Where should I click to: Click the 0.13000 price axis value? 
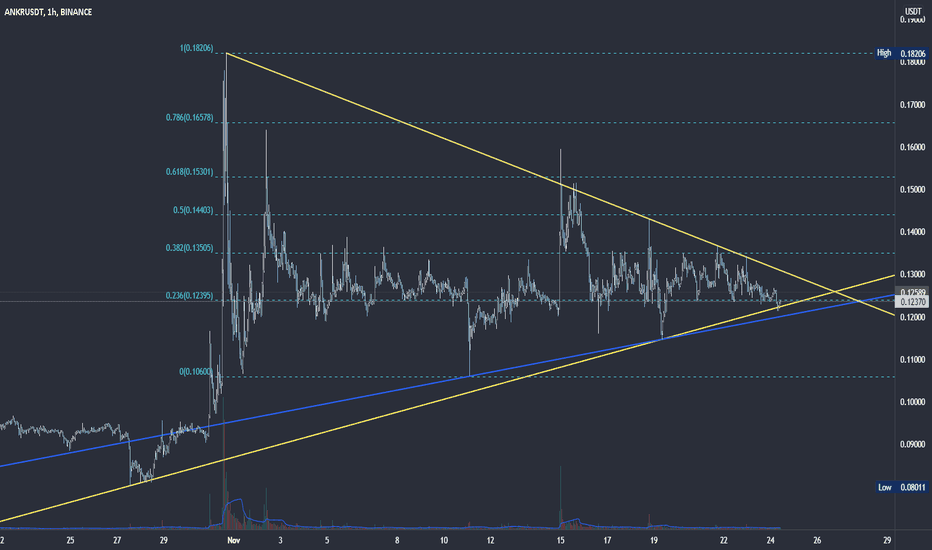(912, 275)
